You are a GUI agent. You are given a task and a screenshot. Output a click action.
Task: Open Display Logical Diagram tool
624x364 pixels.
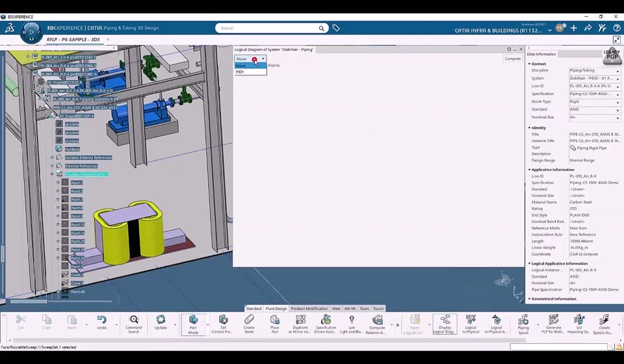445,323
